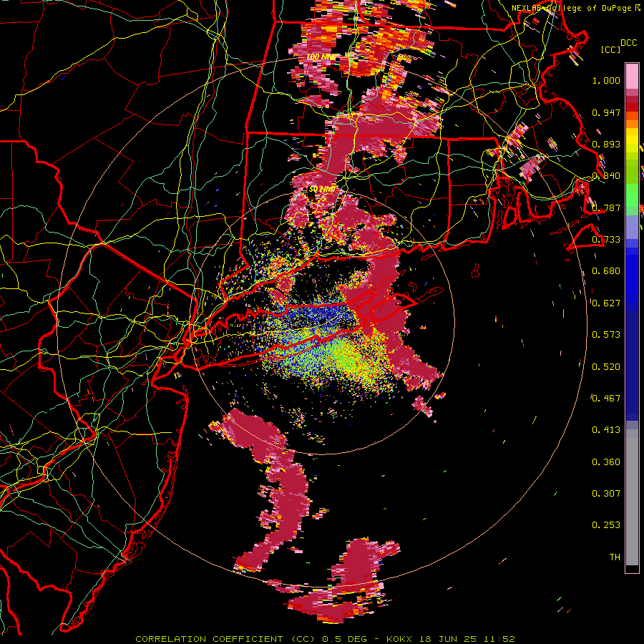This screenshot has width=644, height=644.
Task: Click the 100 NM range ring label
Action: pyautogui.click(x=321, y=57)
